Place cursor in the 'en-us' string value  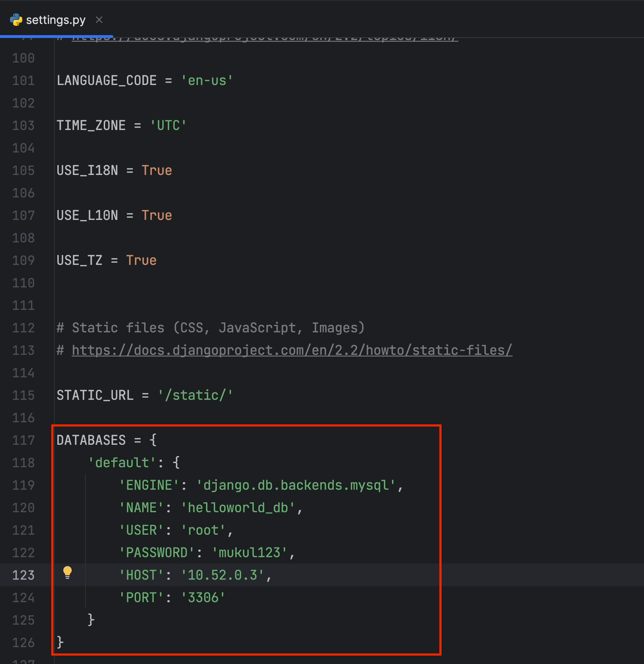207,81
